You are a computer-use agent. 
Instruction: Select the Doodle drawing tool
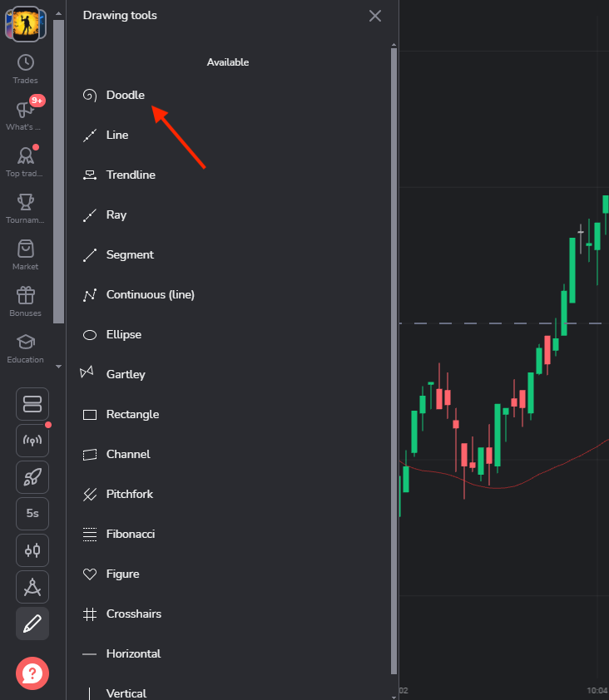coord(125,96)
